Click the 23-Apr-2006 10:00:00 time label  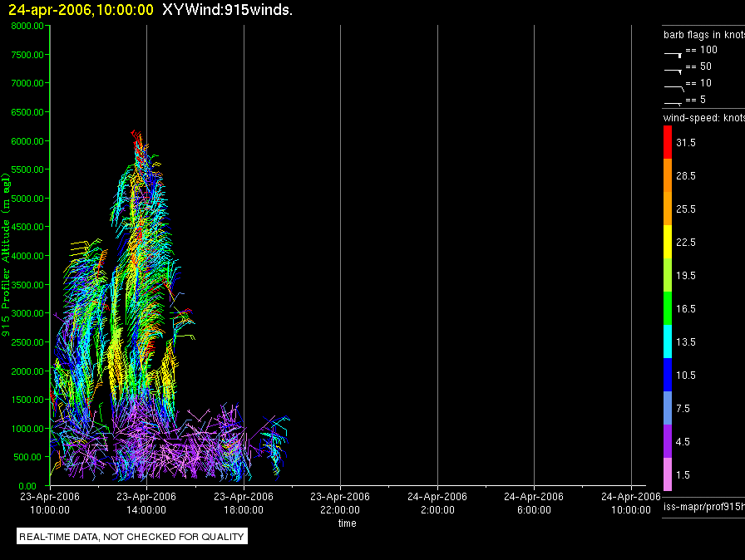pos(50,503)
